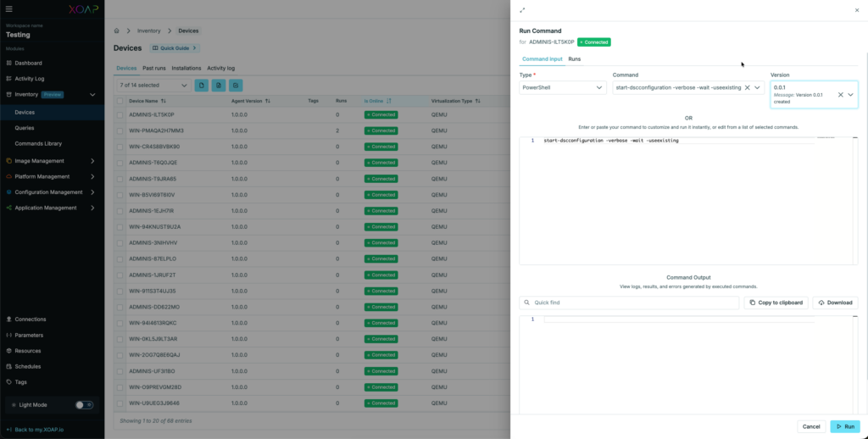Click the Dashboard icon in sidebar
The width and height of the screenshot is (868, 439).
coord(9,63)
